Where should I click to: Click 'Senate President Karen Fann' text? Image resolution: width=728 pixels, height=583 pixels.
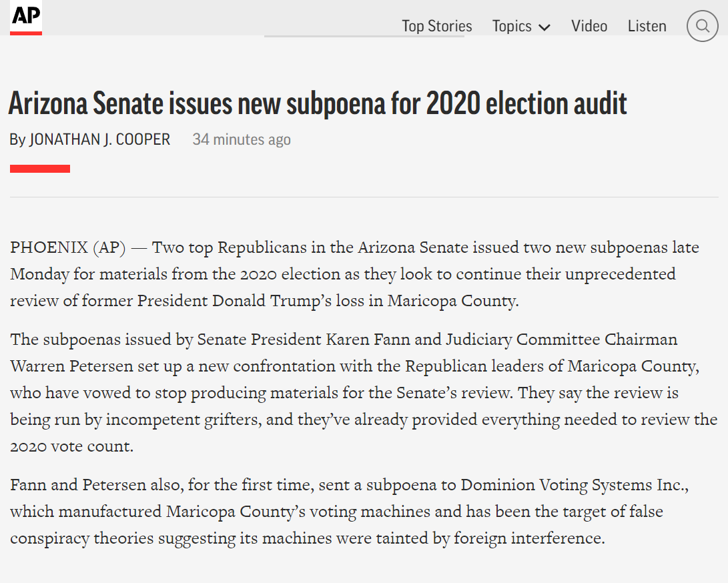(x=304, y=340)
